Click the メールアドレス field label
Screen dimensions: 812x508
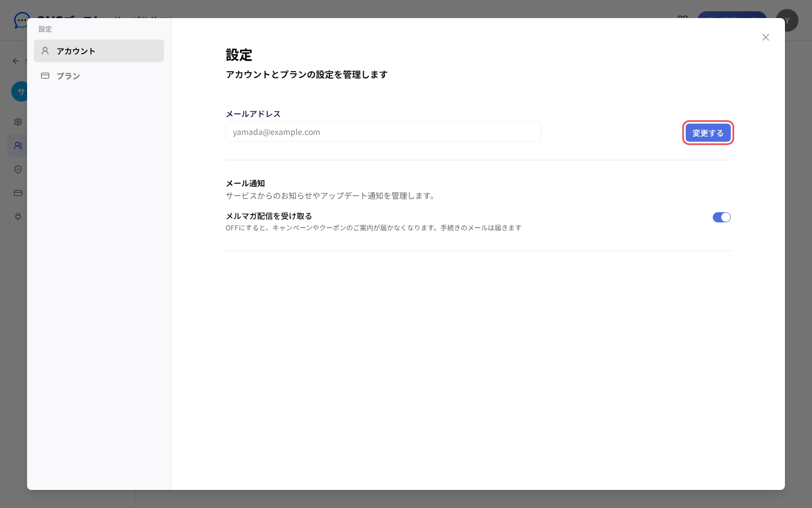pos(253,114)
